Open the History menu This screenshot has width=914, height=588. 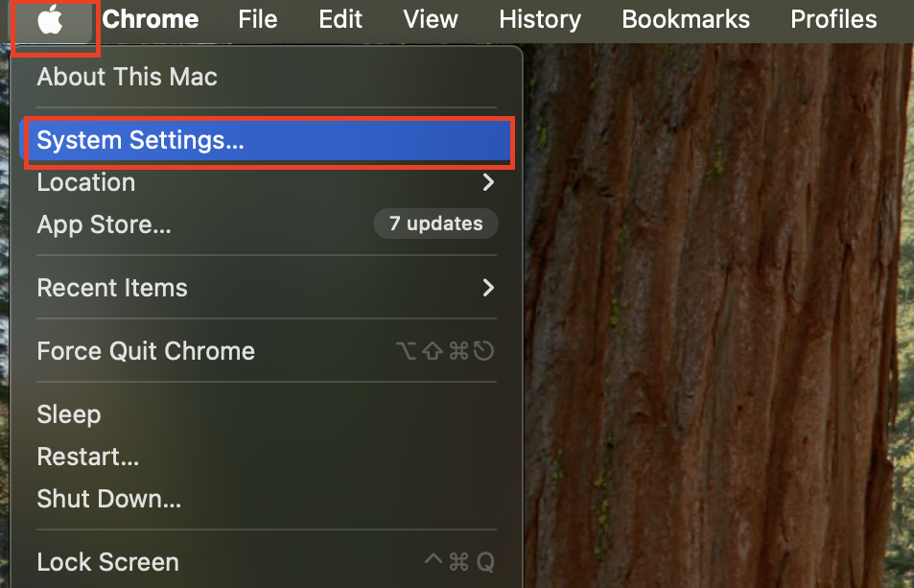click(x=540, y=19)
